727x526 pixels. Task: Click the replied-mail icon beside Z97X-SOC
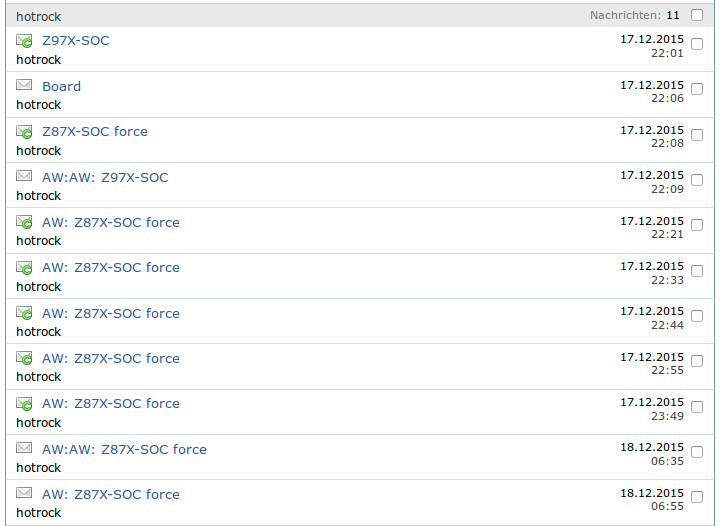coord(24,41)
